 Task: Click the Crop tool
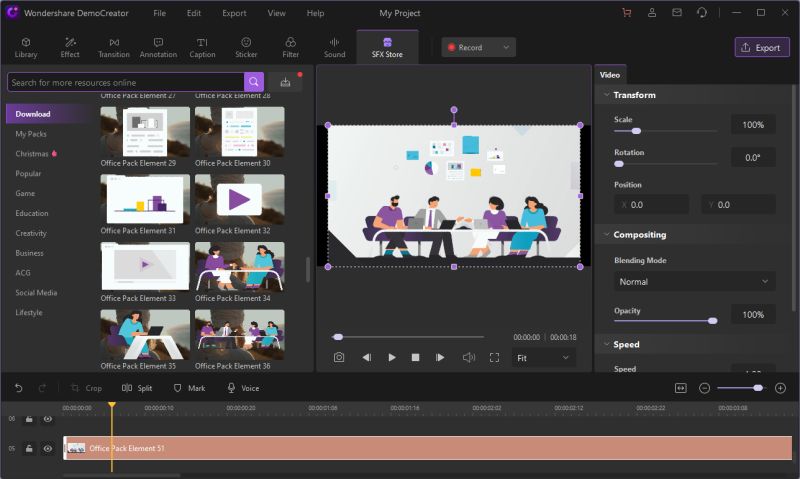click(86, 388)
